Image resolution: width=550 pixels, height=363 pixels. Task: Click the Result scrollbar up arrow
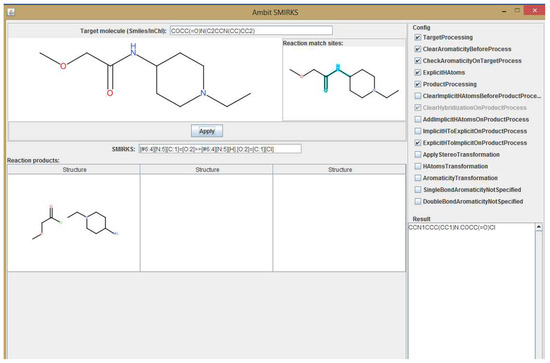539,227
